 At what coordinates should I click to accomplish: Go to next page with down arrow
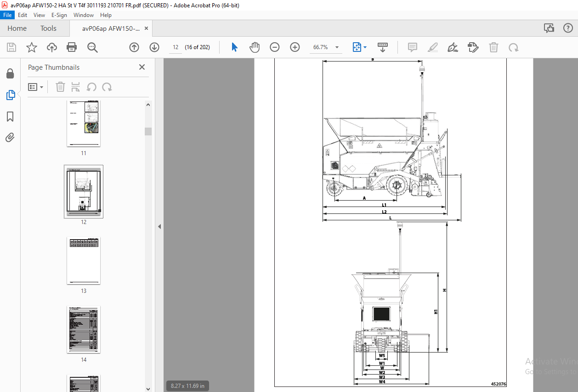[x=154, y=47]
